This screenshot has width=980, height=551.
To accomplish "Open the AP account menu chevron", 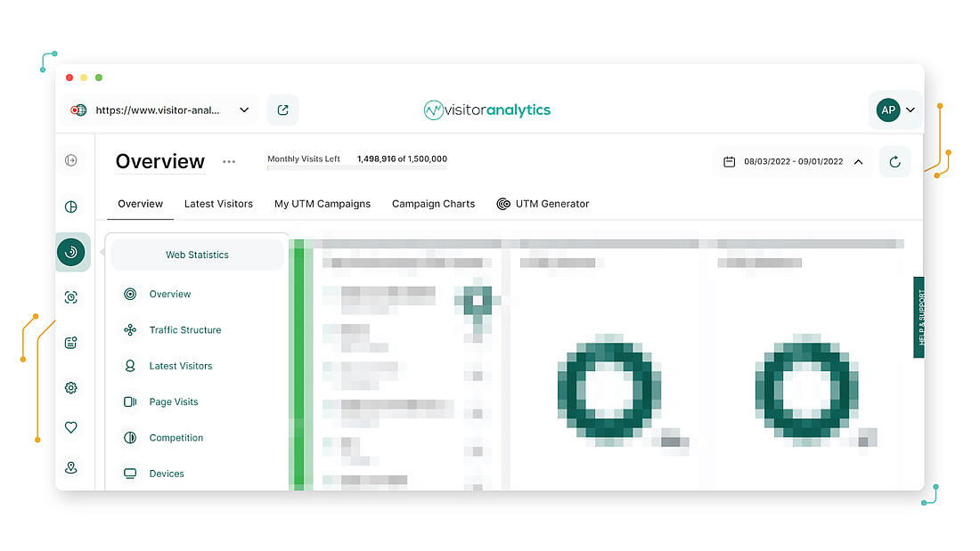I will 911,110.
